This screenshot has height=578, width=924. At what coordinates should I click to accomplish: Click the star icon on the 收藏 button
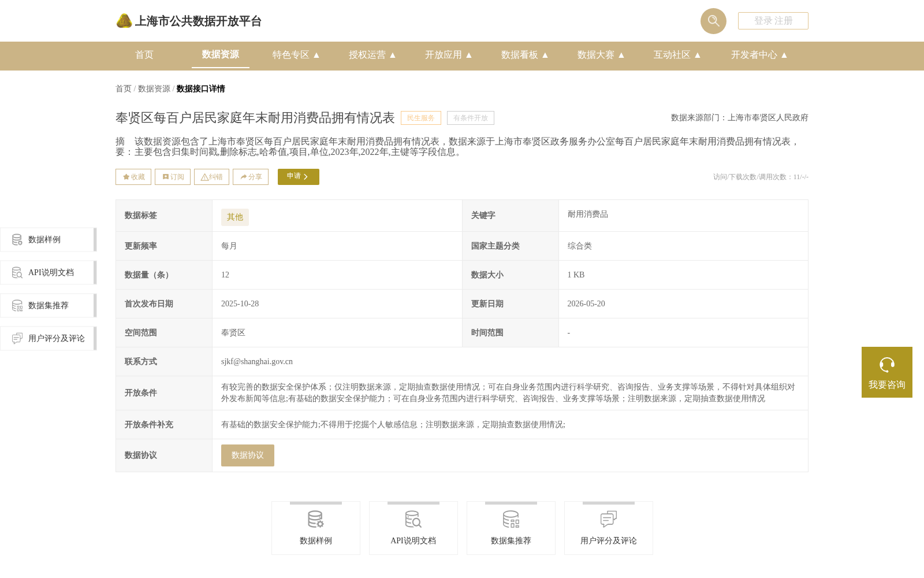pyautogui.click(x=126, y=177)
